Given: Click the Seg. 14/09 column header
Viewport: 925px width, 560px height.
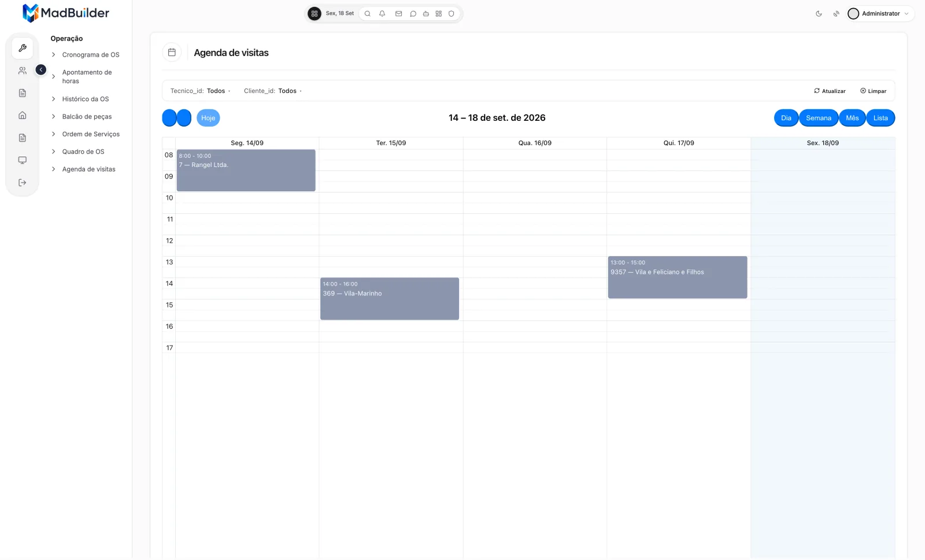Looking at the screenshot, I should [x=247, y=143].
